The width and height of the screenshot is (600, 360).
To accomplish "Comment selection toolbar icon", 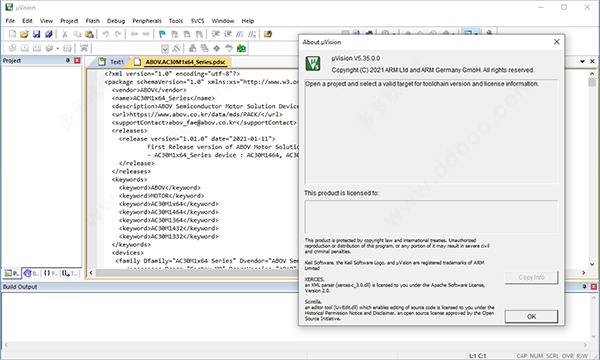I will point(240,34).
